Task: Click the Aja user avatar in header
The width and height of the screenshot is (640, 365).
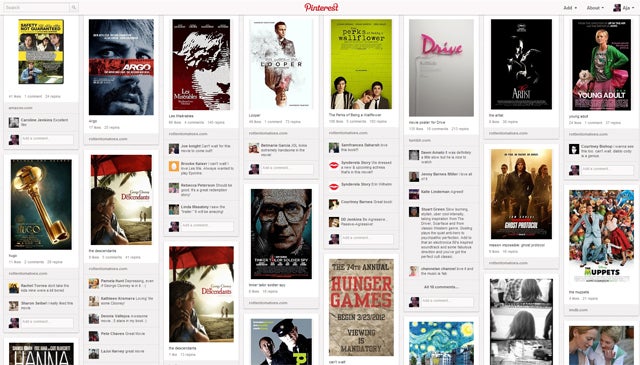Action: tap(617, 8)
